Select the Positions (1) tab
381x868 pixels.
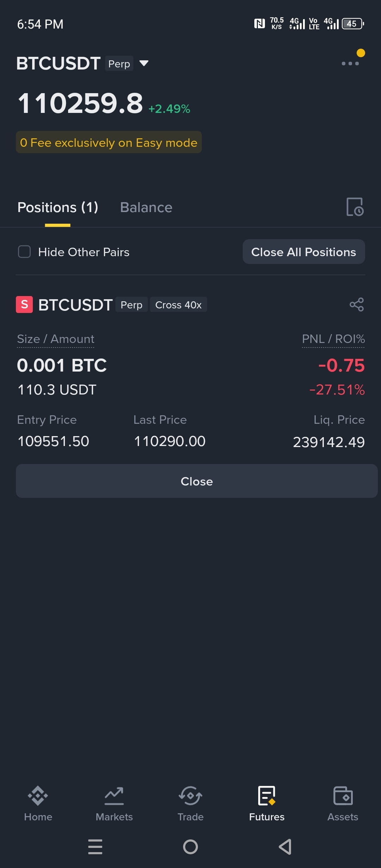[x=58, y=207]
